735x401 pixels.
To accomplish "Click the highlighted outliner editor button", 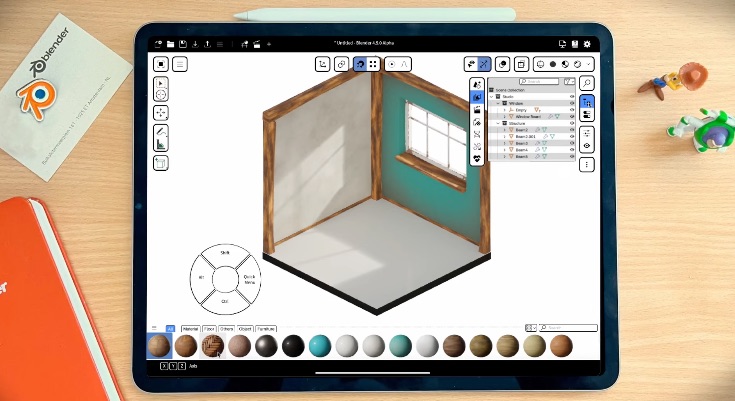I will pyautogui.click(x=587, y=102).
